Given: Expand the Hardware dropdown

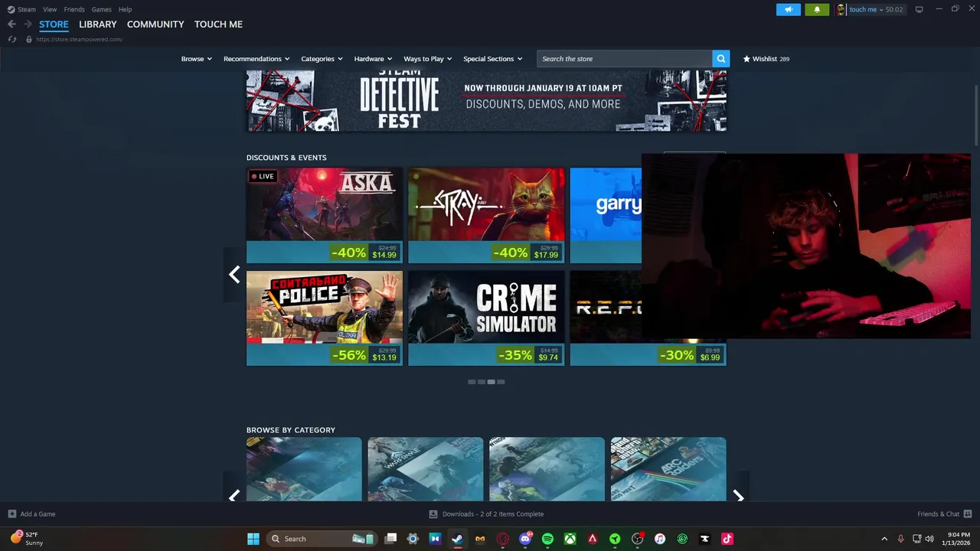Looking at the screenshot, I should tap(373, 59).
